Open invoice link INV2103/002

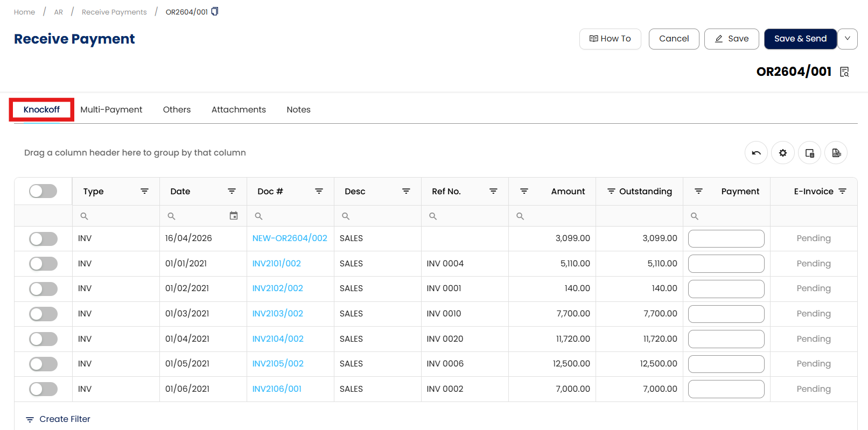pyautogui.click(x=277, y=314)
